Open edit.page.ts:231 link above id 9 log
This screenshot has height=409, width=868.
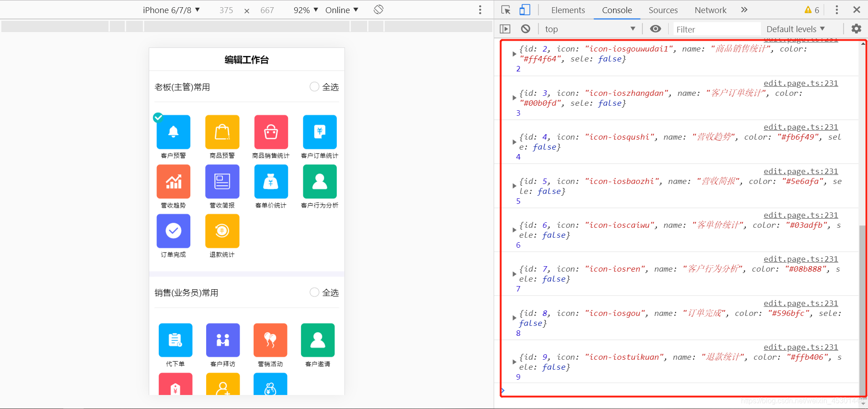point(801,347)
